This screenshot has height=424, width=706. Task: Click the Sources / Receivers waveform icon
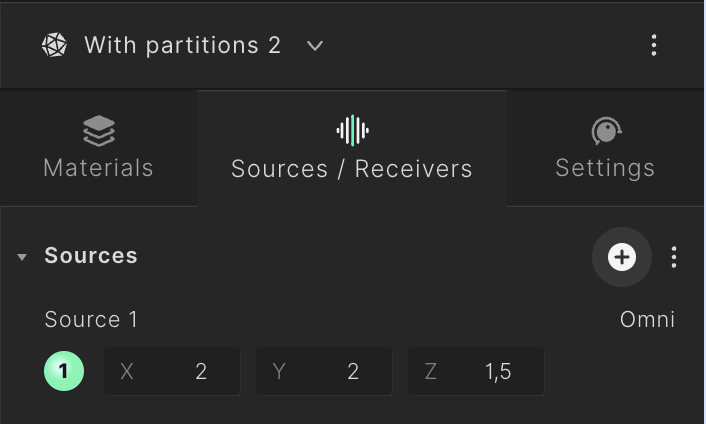tap(353, 131)
